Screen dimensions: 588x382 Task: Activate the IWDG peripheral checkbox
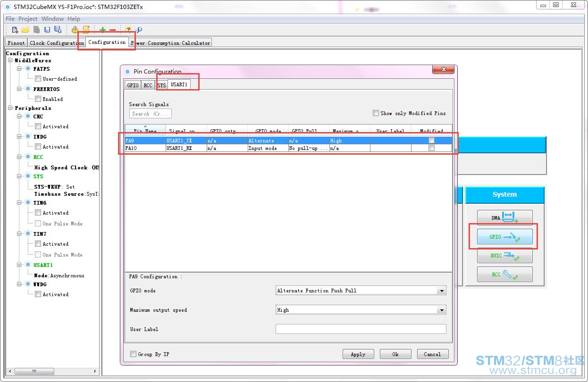click(x=38, y=147)
